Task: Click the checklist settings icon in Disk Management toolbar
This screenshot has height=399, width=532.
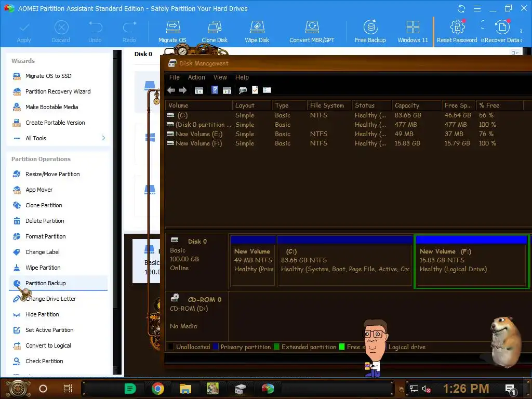Action: 267,90
